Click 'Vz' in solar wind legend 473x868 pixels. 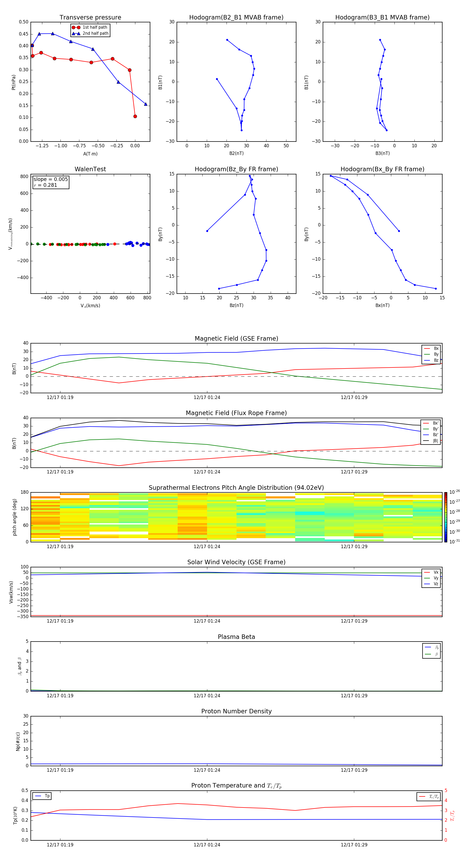click(436, 584)
